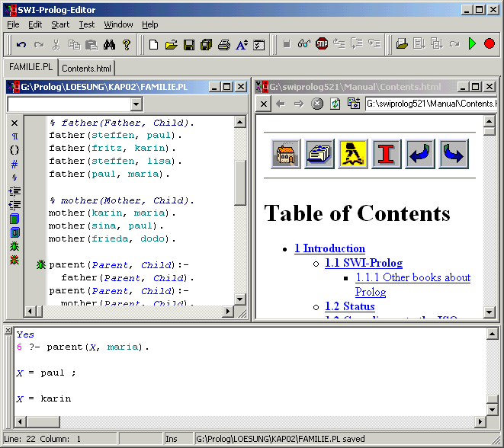Click the hash # icon in the editor sidebar
This screenshot has height=448, width=504.
14,164
